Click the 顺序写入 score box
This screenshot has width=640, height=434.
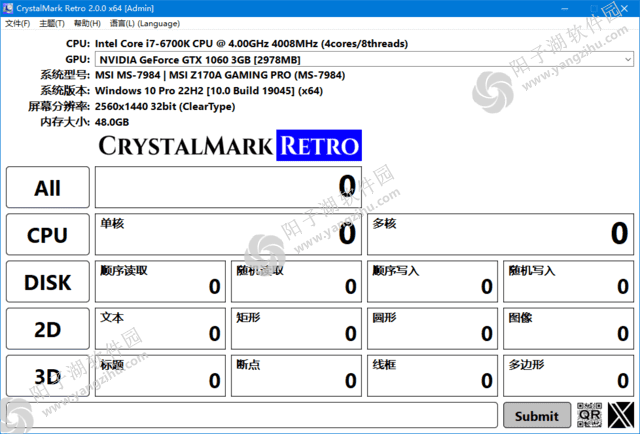(x=432, y=282)
